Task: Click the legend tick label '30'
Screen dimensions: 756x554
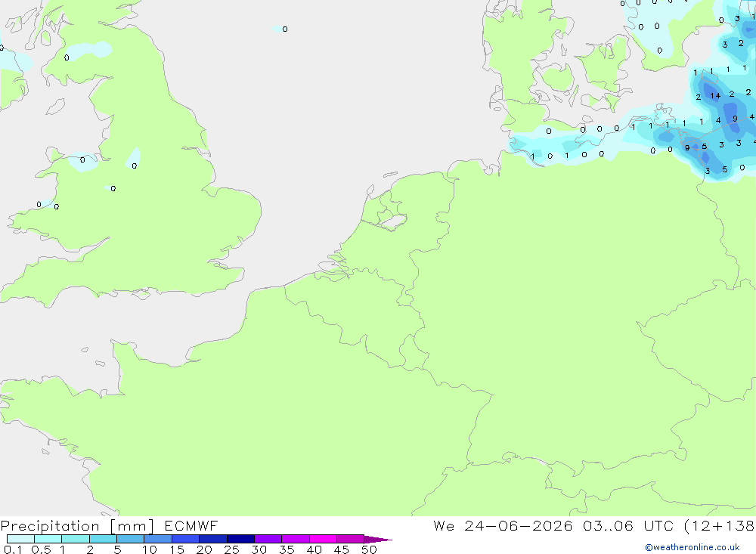Action: [259, 549]
